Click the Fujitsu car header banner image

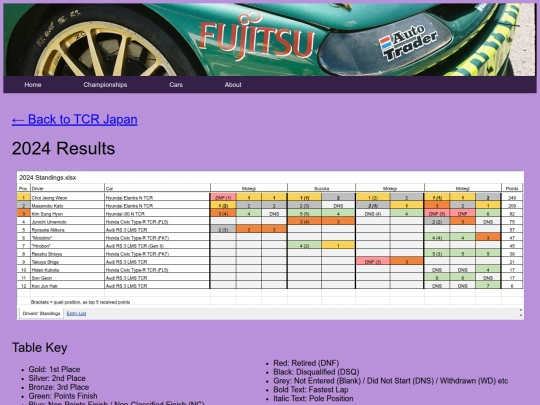(x=270, y=40)
